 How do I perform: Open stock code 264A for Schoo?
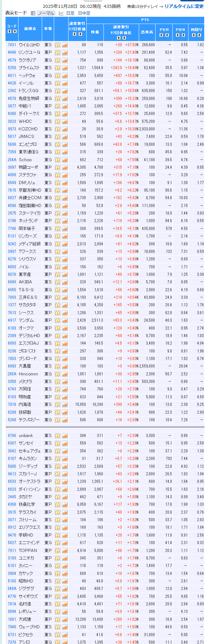[12, 160]
